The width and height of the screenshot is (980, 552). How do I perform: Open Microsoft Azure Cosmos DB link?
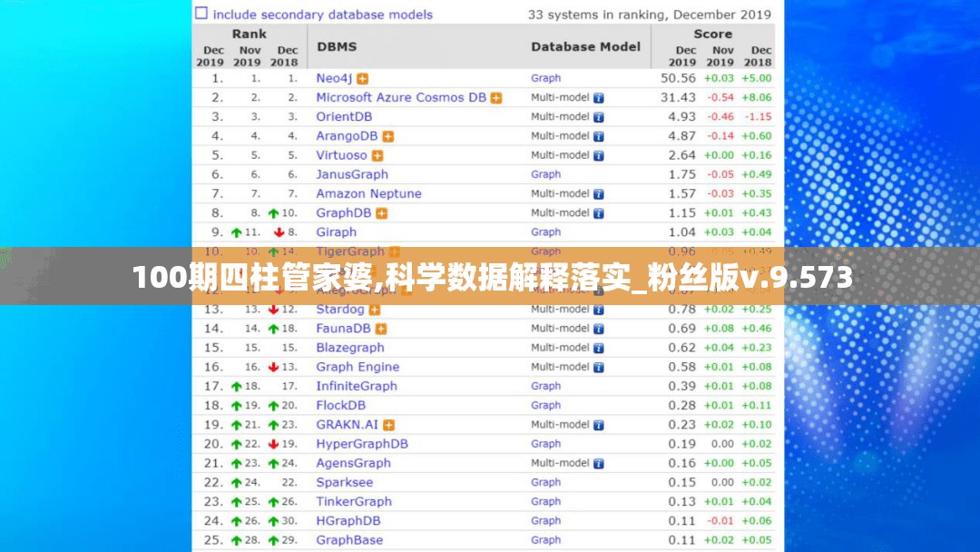tap(401, 97)
